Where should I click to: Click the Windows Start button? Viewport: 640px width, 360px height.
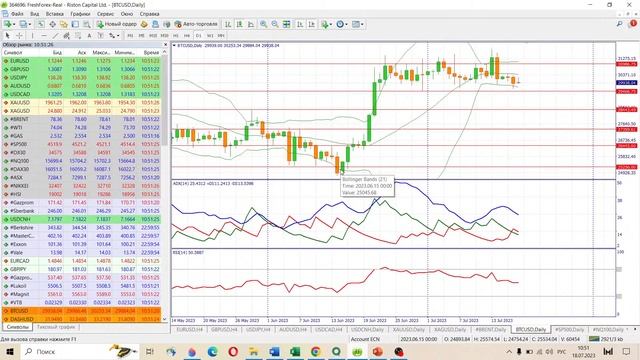[10, 351]
